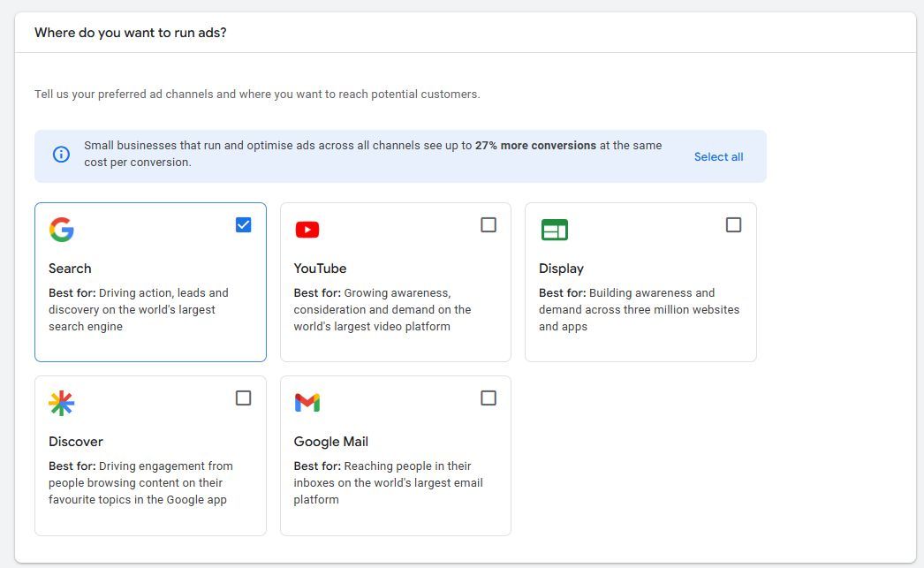Click the colorful Discover asterisk icon

pyautogui.click(x=62, y=403)
